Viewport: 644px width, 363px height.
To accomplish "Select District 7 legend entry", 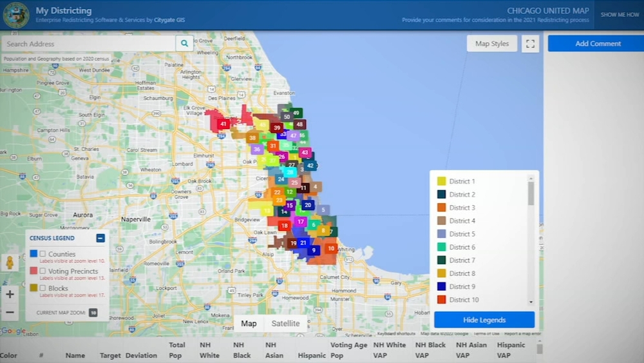I will (x=456, y=260).
